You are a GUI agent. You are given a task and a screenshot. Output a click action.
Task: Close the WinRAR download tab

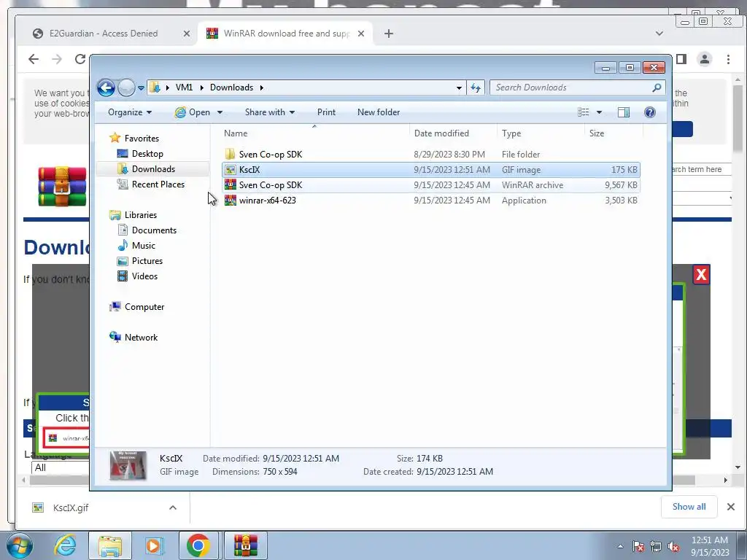(x=360, y=34)
